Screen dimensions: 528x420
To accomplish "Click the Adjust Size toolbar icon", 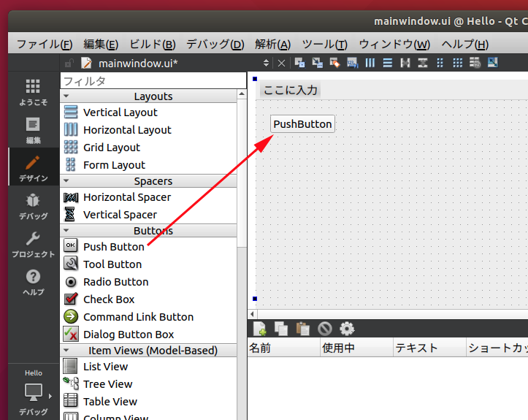I will 493,63.
